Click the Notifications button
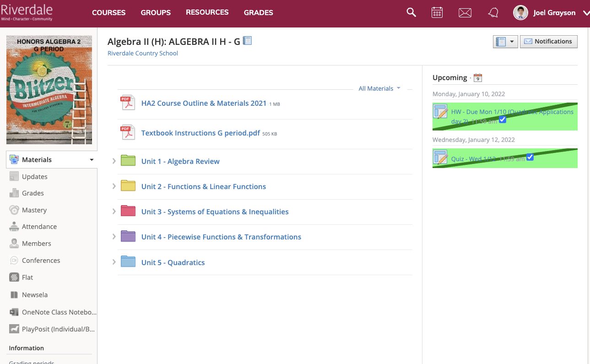Viewport: 590px width, 364px height. 549,42
